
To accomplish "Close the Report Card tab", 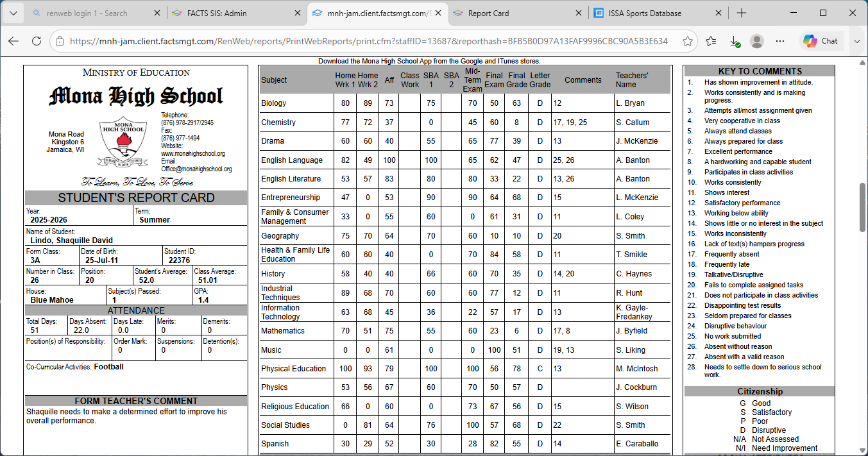I will pos(577,13).
